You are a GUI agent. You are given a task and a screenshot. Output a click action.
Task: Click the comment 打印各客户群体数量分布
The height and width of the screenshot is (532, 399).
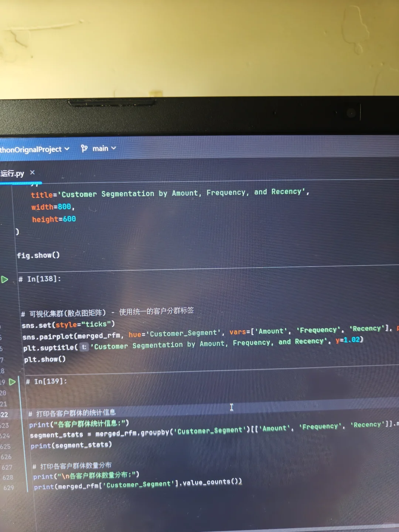pos(72,466)
